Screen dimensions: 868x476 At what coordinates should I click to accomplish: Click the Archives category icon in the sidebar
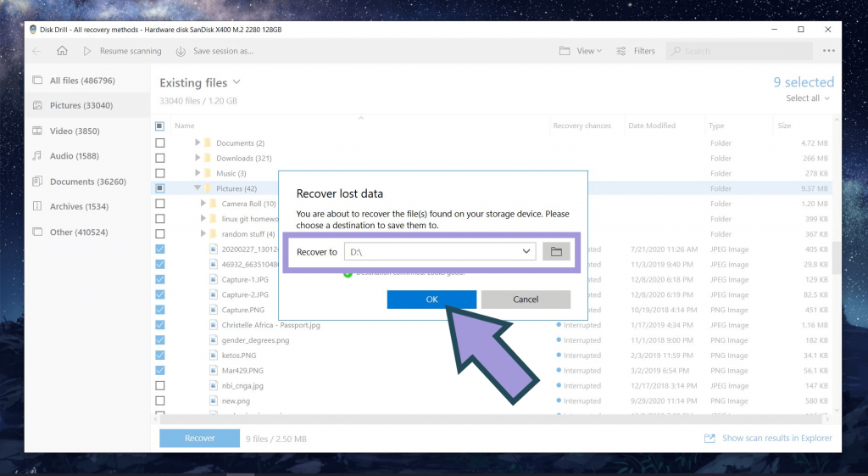click(37, 206)
